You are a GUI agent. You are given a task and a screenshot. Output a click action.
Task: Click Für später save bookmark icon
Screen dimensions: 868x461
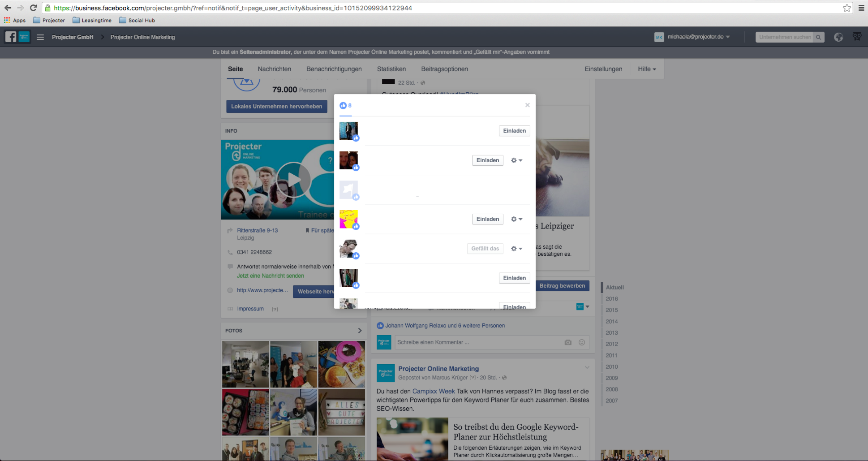[307, 230]
